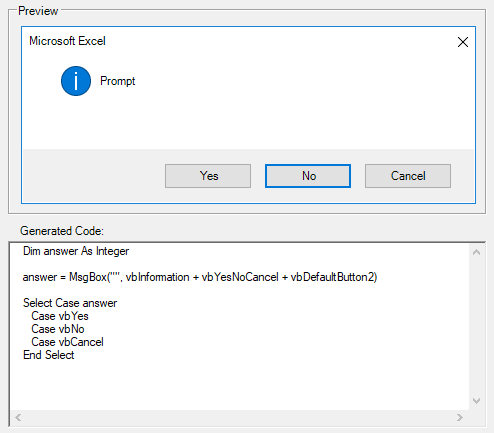This screenshot has height=433, width=494.
Task: Close the Microsoft Excel preview dialog
Action: point(463,42)
